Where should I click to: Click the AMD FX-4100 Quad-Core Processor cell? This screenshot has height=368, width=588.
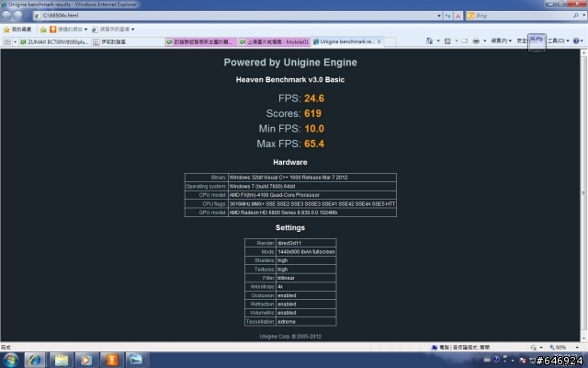312,195
